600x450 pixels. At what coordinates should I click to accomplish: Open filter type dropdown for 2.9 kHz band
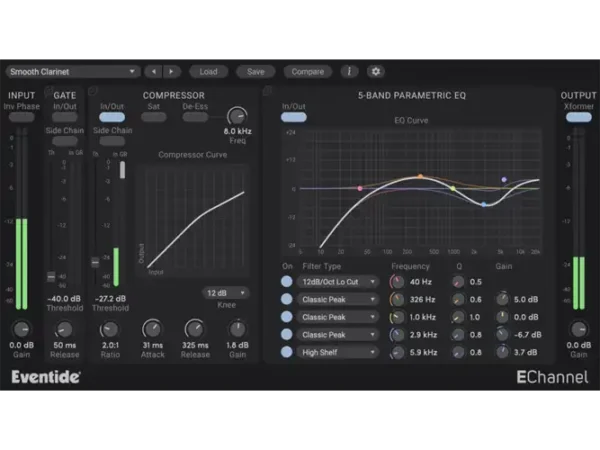pos(338,335)
